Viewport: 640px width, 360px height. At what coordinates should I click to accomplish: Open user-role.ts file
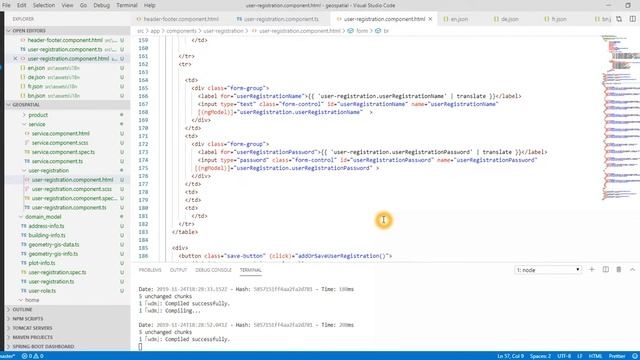point(42,291)
